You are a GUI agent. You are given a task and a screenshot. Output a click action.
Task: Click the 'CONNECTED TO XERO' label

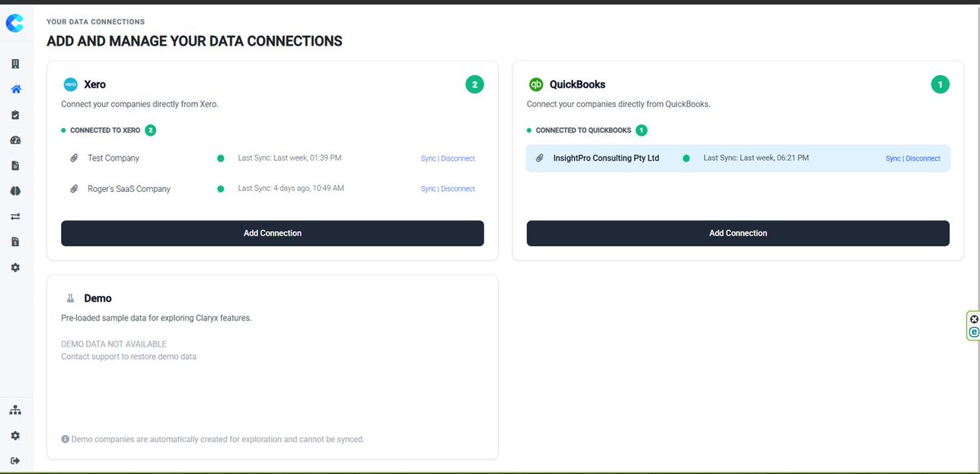[105, 131]
